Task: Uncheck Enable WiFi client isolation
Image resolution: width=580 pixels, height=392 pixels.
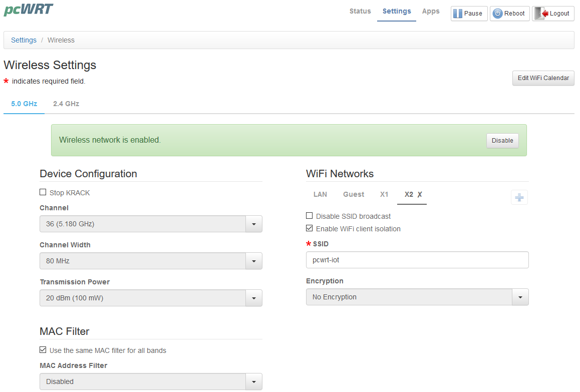Action: tap(310, 229)
